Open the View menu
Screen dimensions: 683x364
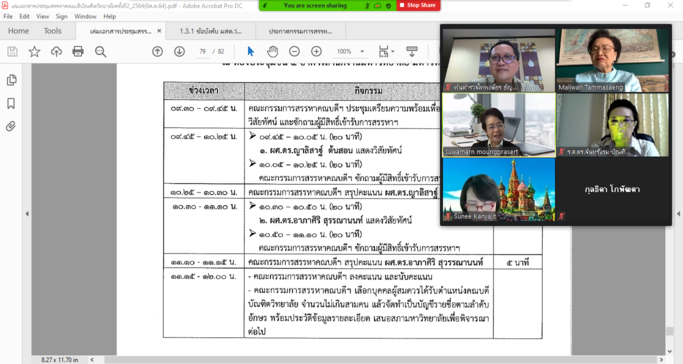pyautogui.click(x=42, y=17)
